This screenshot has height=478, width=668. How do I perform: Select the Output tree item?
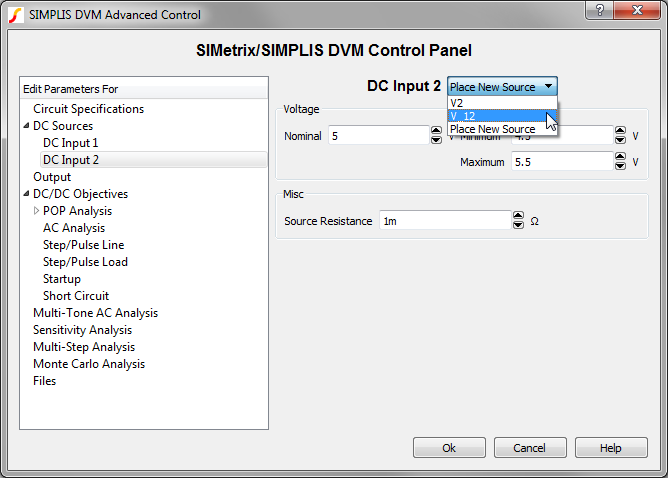[x=52, y=177]
